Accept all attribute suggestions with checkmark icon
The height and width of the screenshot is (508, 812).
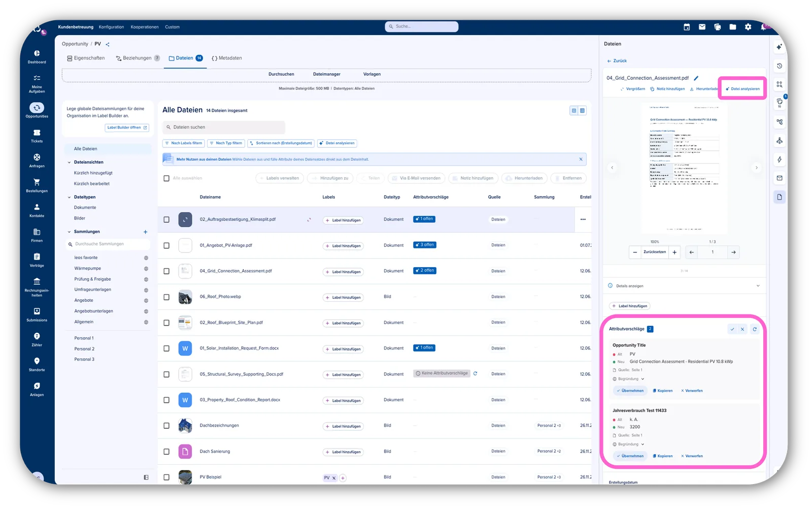coord(732,329)
